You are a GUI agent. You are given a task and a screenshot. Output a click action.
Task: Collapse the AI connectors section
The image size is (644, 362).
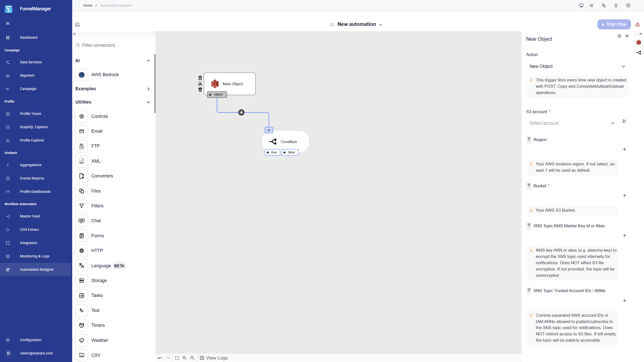pyautogui.click(x=148, y=61)
